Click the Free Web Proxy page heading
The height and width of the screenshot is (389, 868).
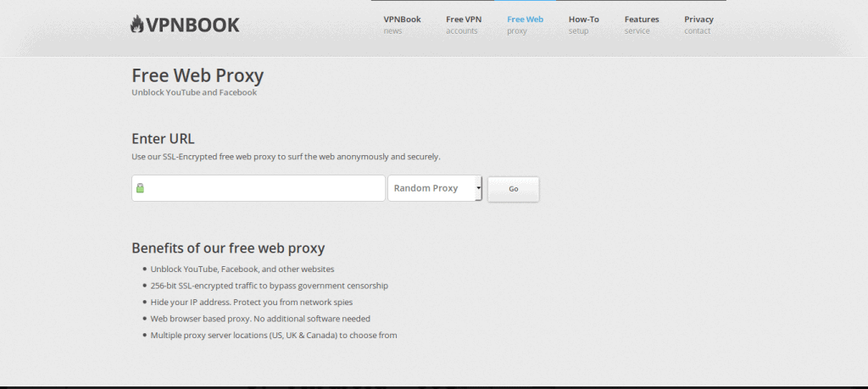198,75
